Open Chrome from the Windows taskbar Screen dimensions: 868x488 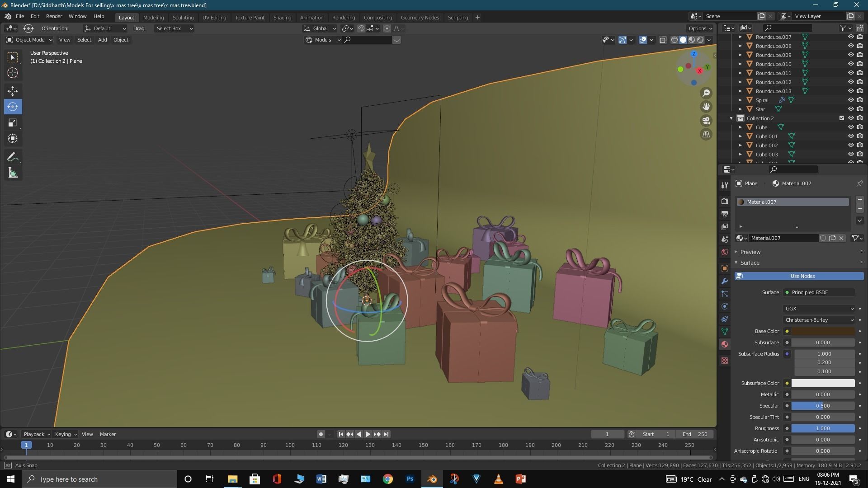387,479
